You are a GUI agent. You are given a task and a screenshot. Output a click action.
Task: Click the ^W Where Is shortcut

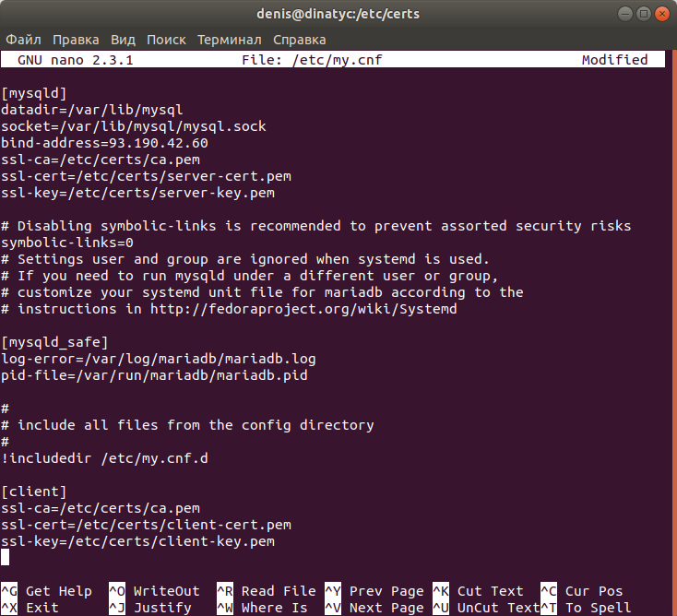pos(262,608)
